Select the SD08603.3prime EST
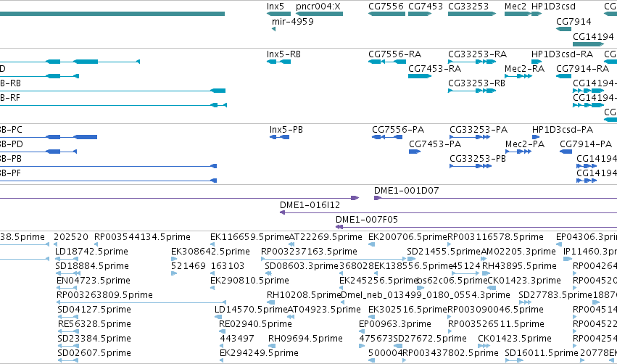Image resolution: width=617 pixels, height=364 pixels. pos(268,273)
